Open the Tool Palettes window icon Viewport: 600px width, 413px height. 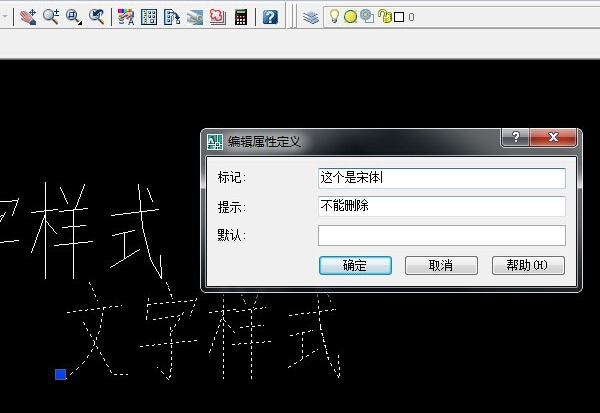171,17
